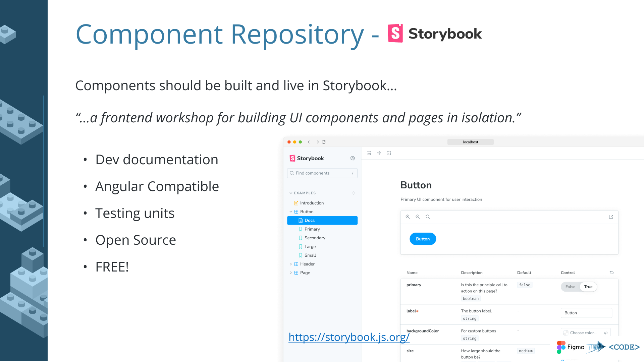
Task: Click the reset zoom icon
Action: click(428, 217)
